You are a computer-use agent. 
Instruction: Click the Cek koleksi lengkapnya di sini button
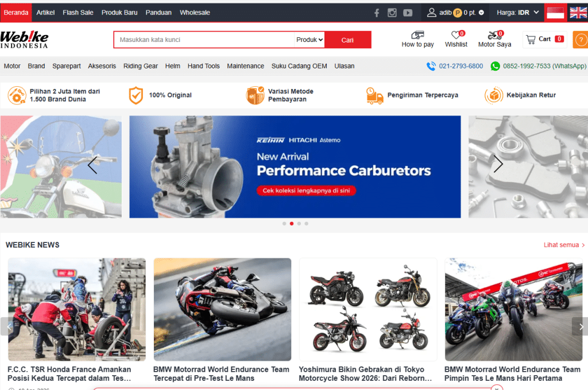[306, 191]
